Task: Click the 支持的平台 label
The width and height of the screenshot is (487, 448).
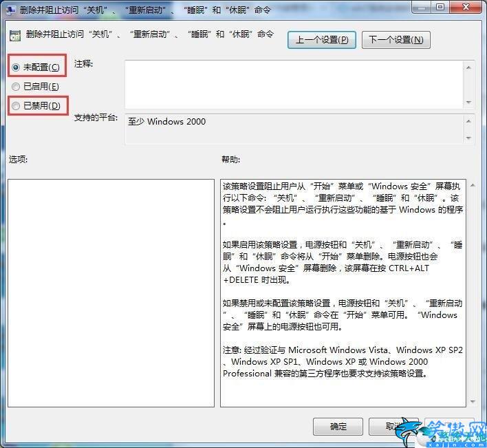Action: coord(96,118)
